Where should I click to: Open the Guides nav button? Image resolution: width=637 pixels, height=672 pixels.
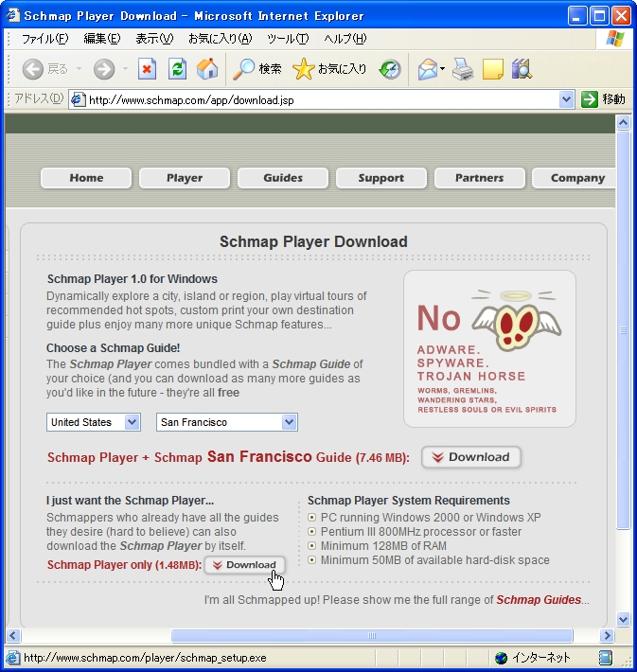coord(283,178)
